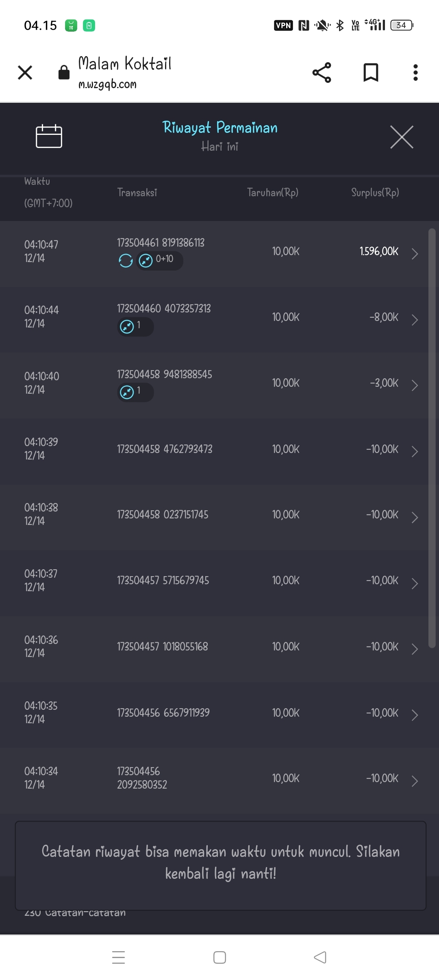Tap the Android back navigation button
Screen dimensions: 439x980
[320, 957]
